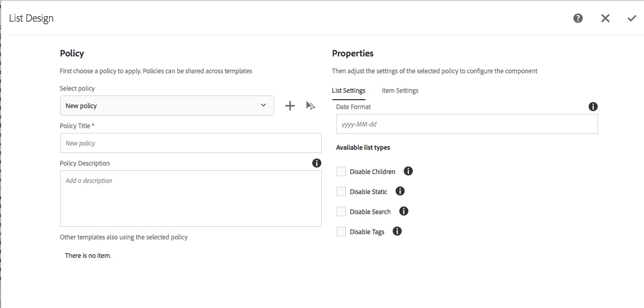
Task: Click the duplicate policy icon
Action: [311, 106]
